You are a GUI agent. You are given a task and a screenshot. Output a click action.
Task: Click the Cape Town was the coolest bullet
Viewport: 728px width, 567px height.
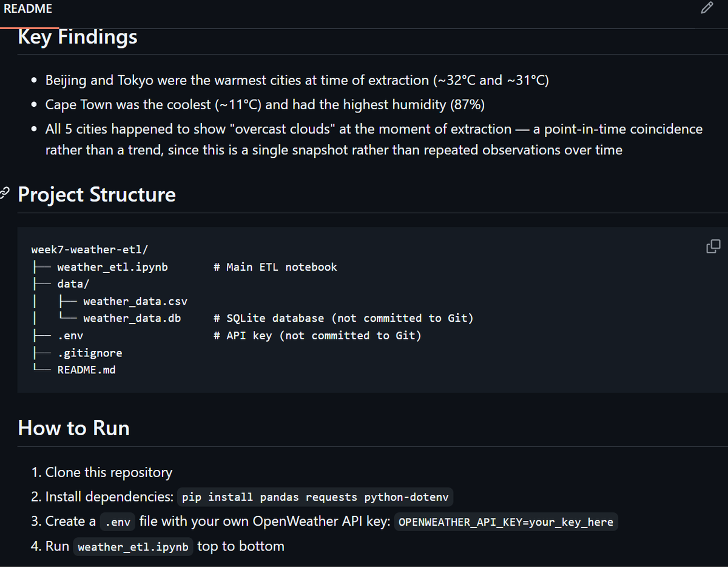(265, 104)
